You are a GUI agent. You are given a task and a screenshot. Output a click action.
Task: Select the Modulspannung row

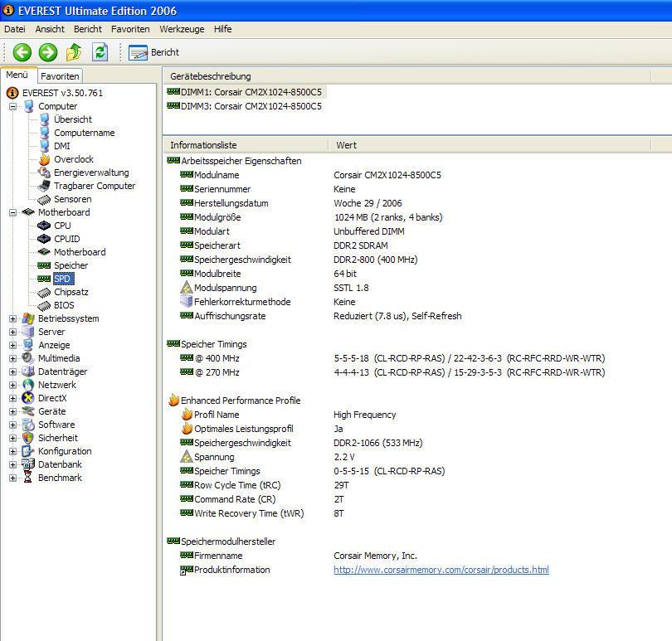coord(275,288)
